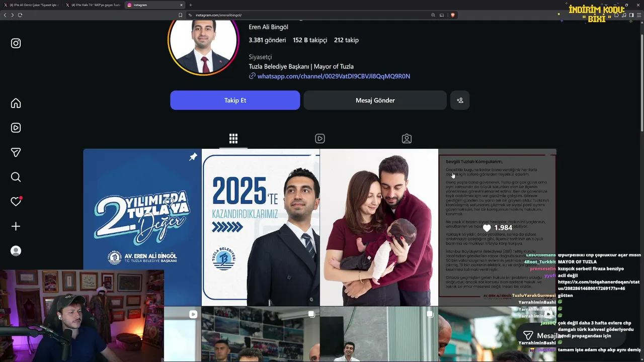Switch to the tagged posts tab
Viewport: 644px width, 362px height.
pyautogui.click(x=407, y=139)
